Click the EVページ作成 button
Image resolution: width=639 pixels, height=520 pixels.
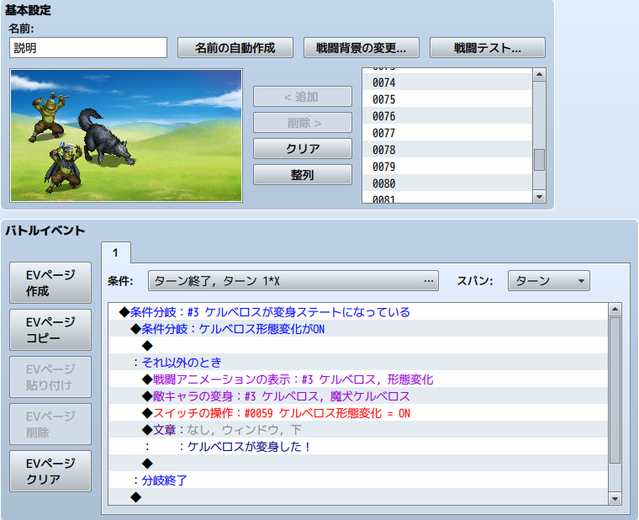[x=51, y=283]
